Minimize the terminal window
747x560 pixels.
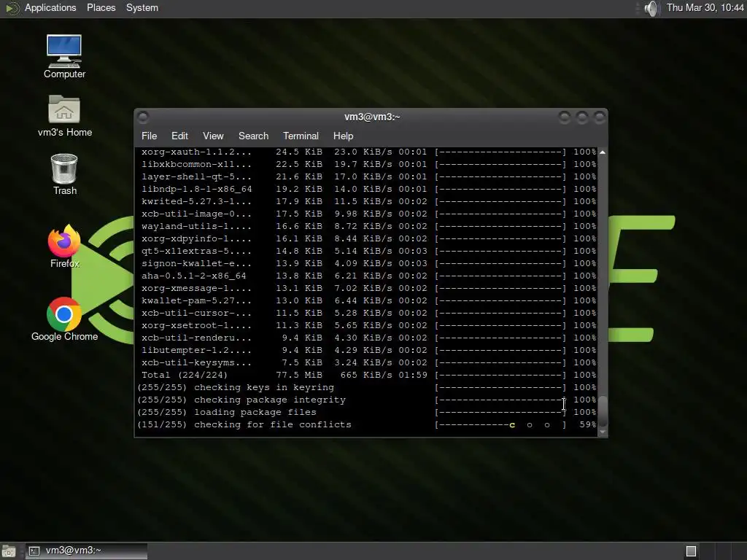click(x=565, y=117)
